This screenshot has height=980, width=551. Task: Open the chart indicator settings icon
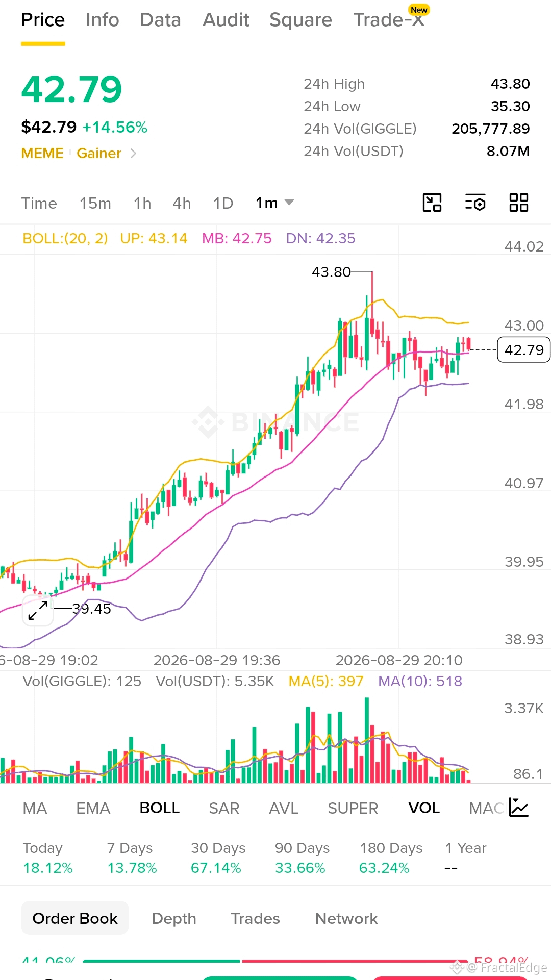pyautogui.click(x=475, y=203)
